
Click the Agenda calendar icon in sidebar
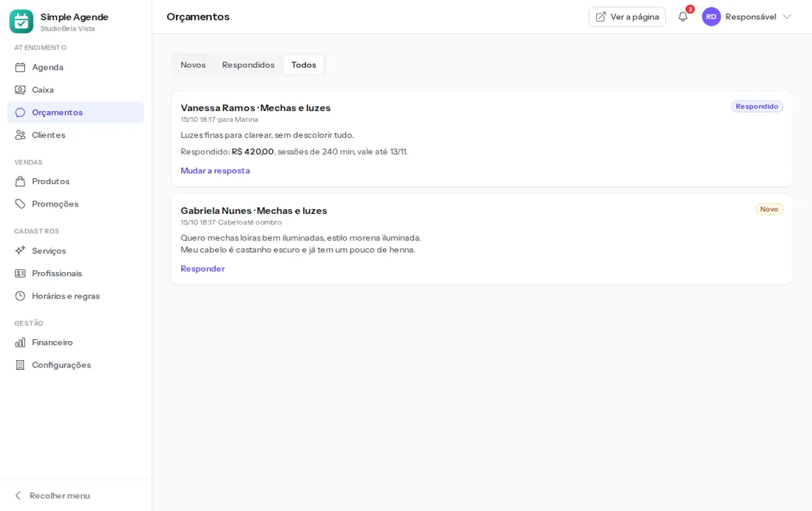pyautogui.click(x=20, y=67)
